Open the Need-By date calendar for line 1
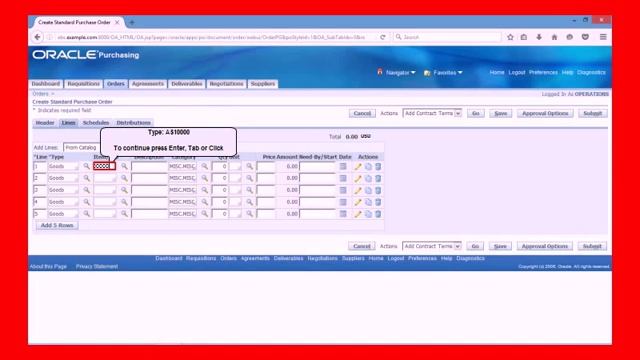Screen dimensions: 640x360 click(x=343, y=167)
